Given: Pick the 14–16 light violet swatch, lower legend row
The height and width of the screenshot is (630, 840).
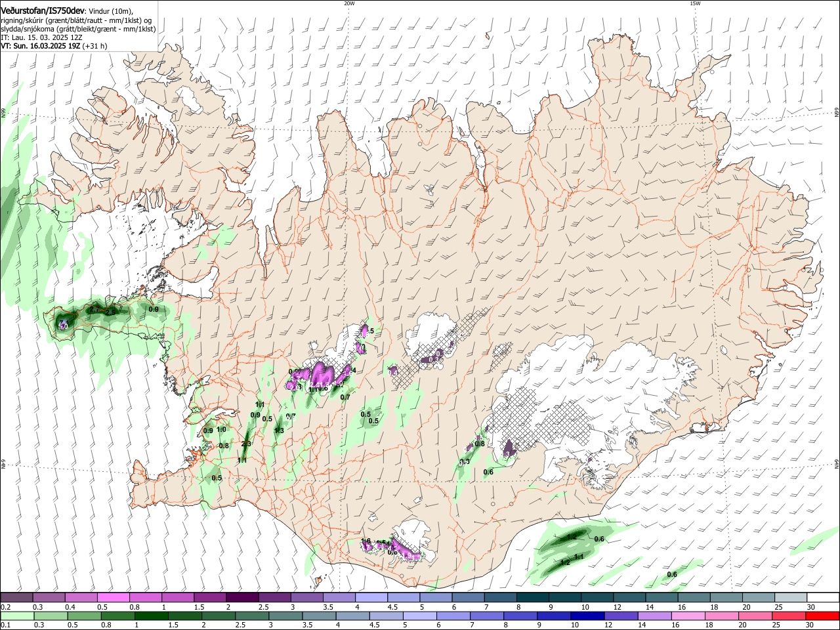Looking at the screenshot, I should (x=654, y=616).
